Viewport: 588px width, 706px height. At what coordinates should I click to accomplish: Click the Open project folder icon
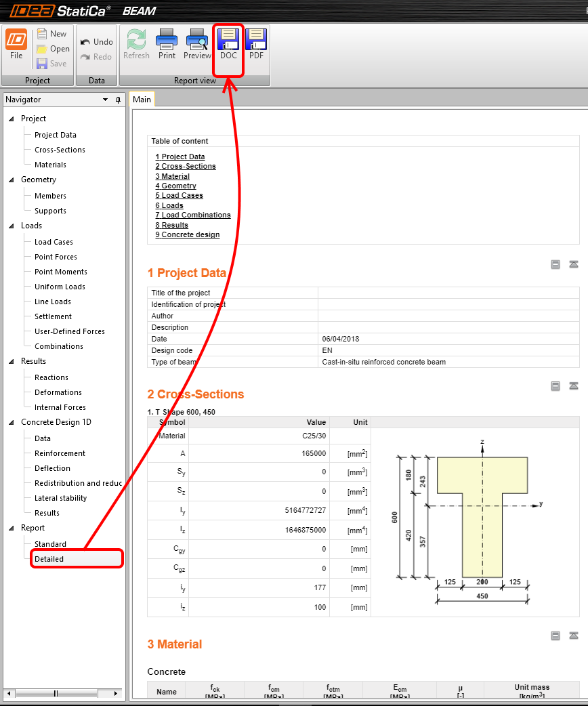point(42,49)
